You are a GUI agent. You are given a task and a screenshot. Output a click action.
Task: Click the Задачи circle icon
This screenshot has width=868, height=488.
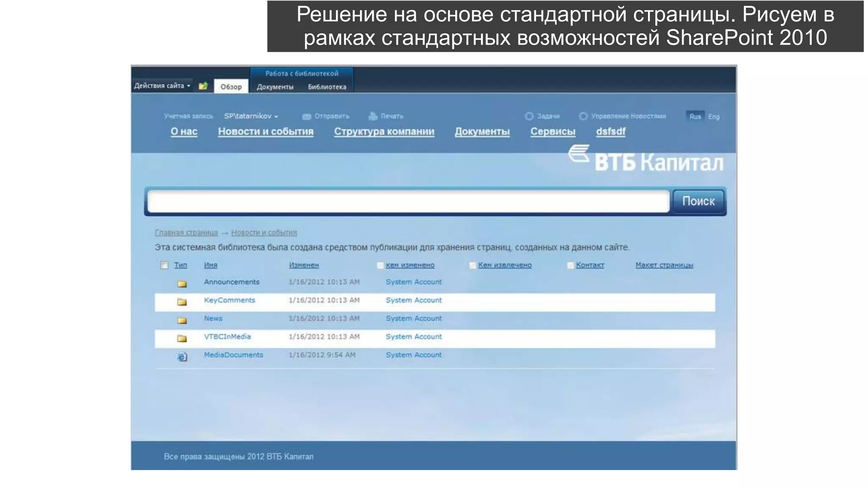(x=529, y=116)
